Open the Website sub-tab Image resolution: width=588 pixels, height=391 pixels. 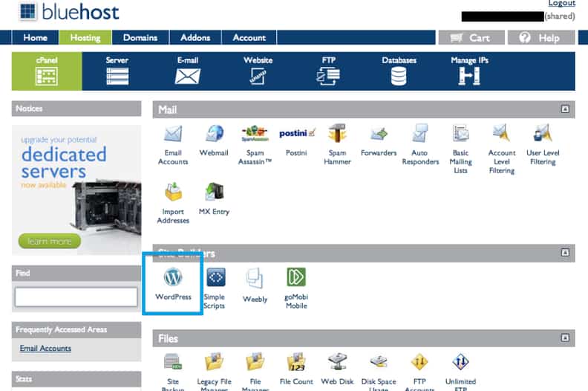coord(258,71)
